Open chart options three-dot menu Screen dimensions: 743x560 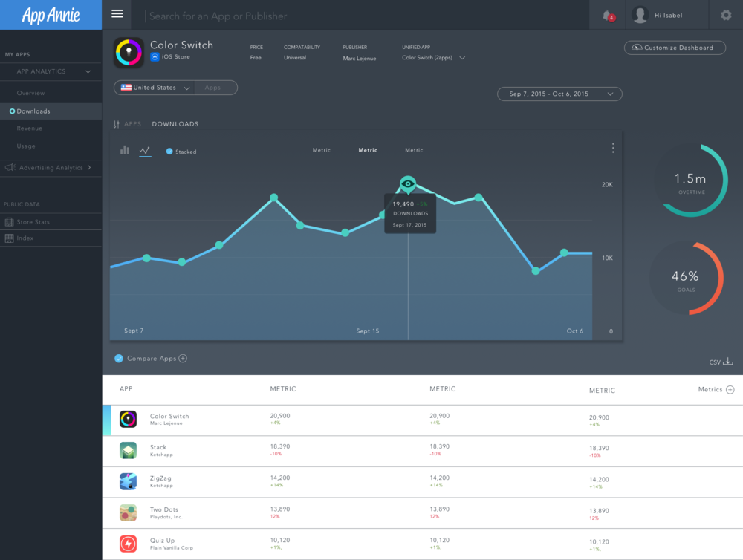pos(613,149)
